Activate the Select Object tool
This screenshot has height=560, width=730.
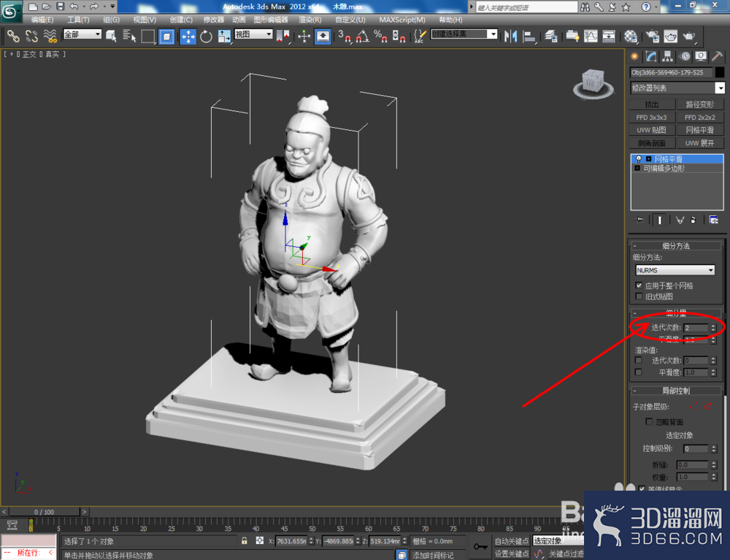(111, 36)
